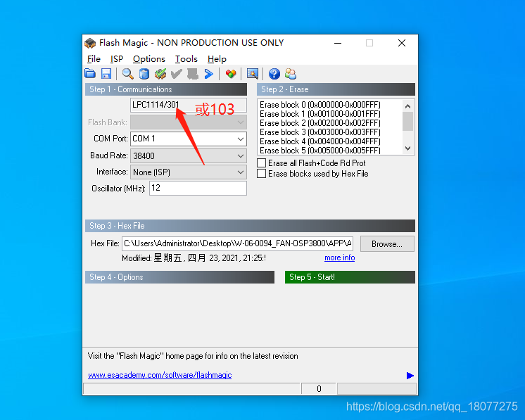Open the ISP menu
Screen dimensions: 525x420
pyautogui.click(x=117, y=59)
